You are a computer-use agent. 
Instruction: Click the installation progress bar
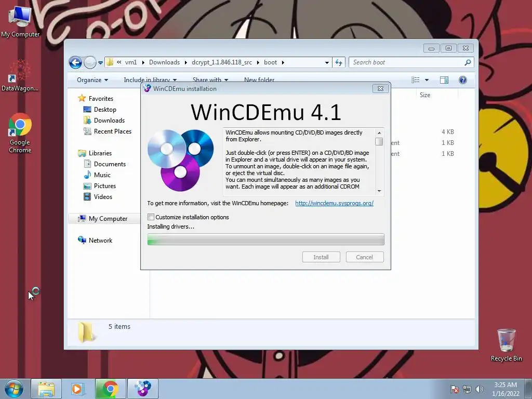coord(265,240)
